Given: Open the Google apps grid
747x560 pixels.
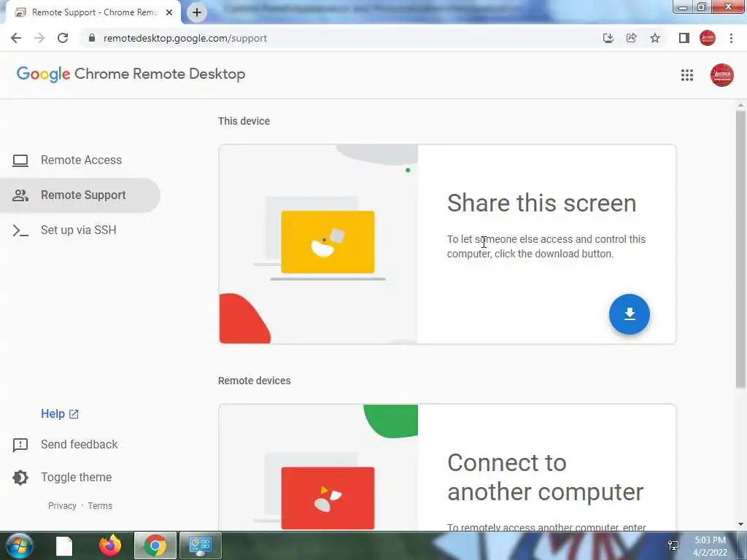Looking at the screenshot, I should pyautogui.click(x=687, y=75).
